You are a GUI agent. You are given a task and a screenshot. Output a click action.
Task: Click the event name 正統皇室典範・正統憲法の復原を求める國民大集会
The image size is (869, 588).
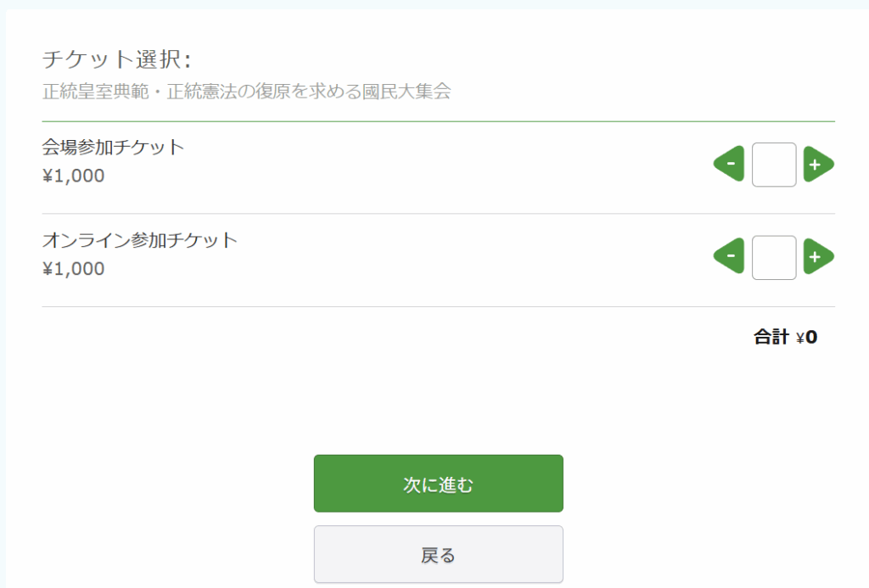(246, 91)
